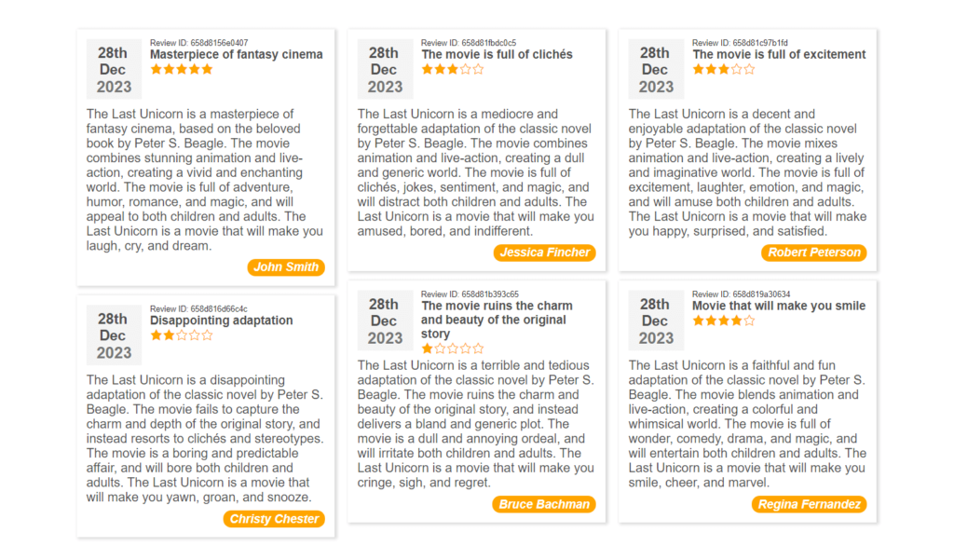Select the first star on Bruce Bachman's rating
Screen dimensions: 954x560
point(427,347)
